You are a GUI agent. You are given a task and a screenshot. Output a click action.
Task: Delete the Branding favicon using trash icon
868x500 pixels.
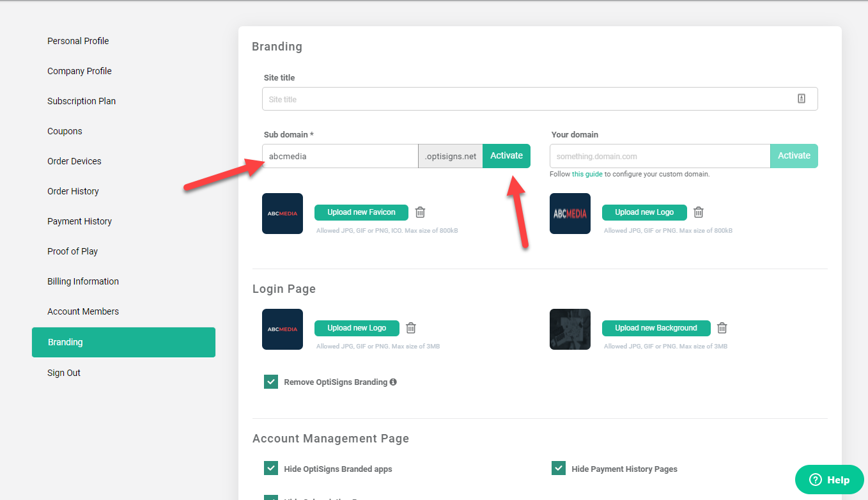[420, 212]
